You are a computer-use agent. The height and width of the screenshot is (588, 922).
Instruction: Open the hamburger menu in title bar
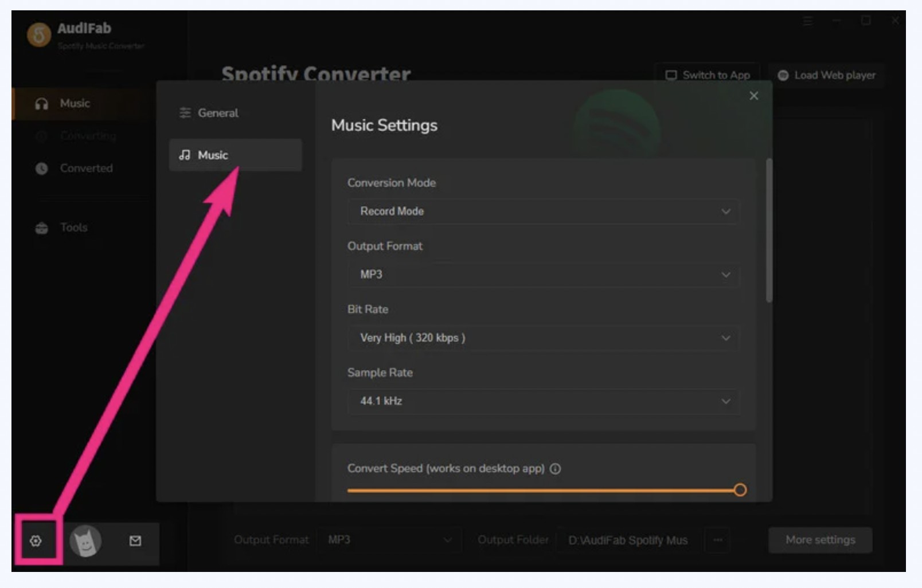click(808, 21)
